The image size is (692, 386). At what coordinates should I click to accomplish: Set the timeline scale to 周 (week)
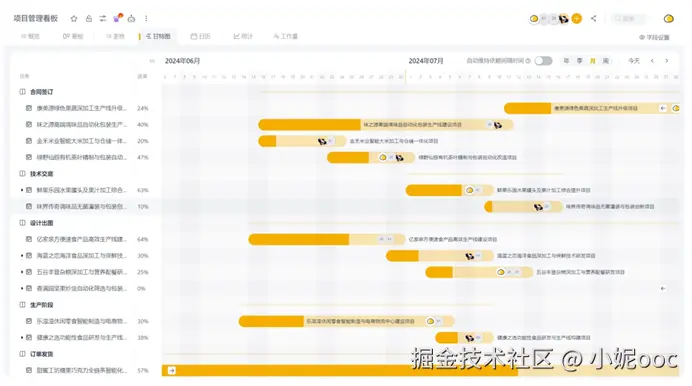(x=606, y=61)
